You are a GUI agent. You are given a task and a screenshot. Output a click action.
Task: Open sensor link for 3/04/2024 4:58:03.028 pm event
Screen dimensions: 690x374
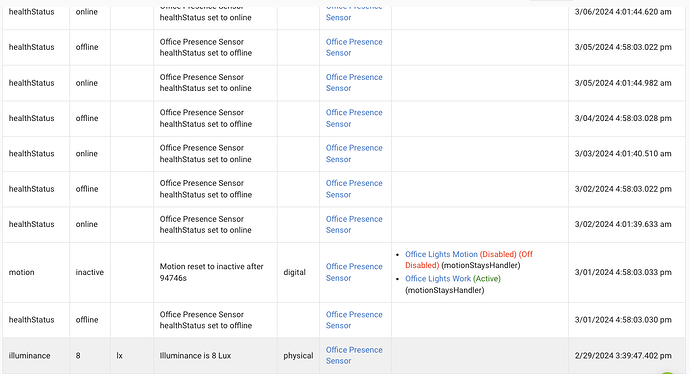pyautogui.click(x=354, y=118)
